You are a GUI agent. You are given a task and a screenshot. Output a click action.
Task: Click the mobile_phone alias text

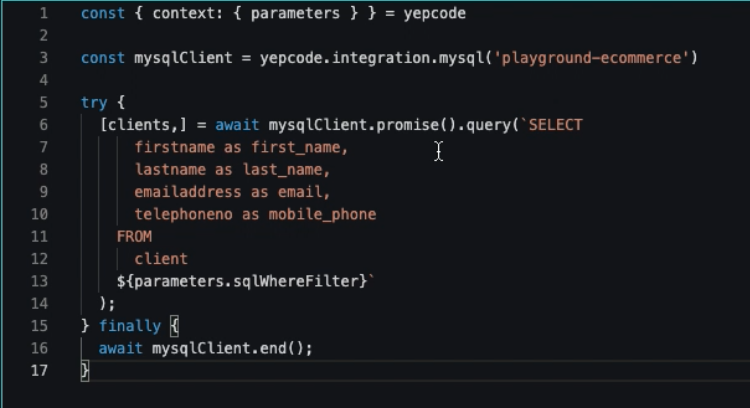(x=322, y=214)
